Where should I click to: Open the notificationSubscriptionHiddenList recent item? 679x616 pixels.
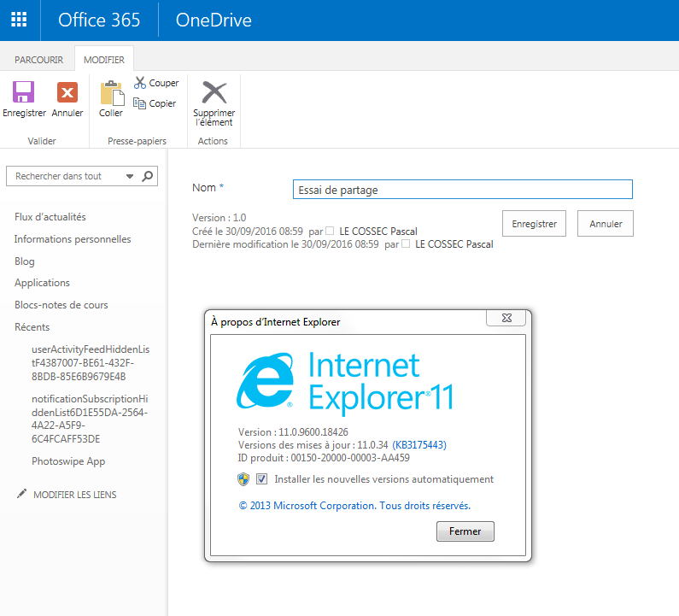click(x=90, y=419)
